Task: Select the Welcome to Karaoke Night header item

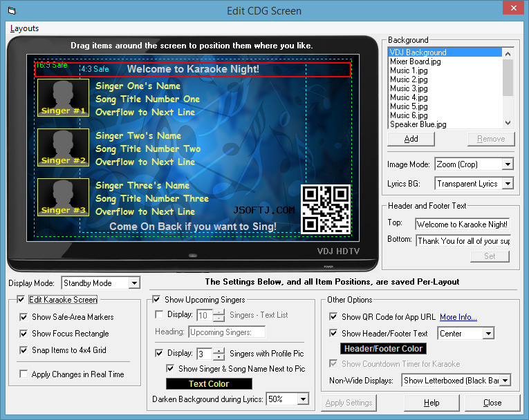Action: 193,69
